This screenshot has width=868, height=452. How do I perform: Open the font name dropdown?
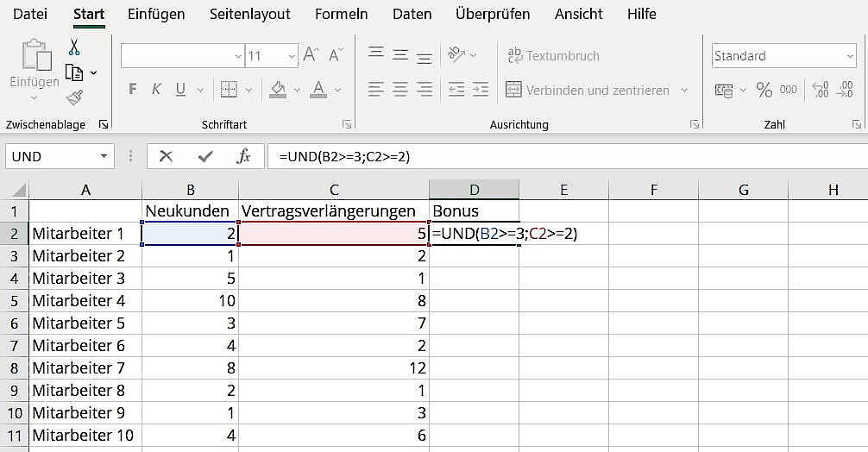click(x=238, y=56)
